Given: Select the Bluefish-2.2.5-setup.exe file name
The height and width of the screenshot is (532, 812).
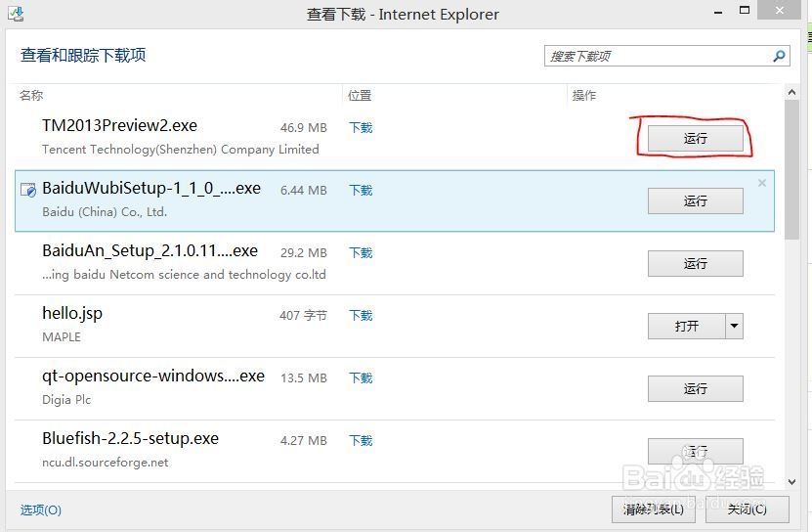Looking at the screenshot, I should click(131, 439).
